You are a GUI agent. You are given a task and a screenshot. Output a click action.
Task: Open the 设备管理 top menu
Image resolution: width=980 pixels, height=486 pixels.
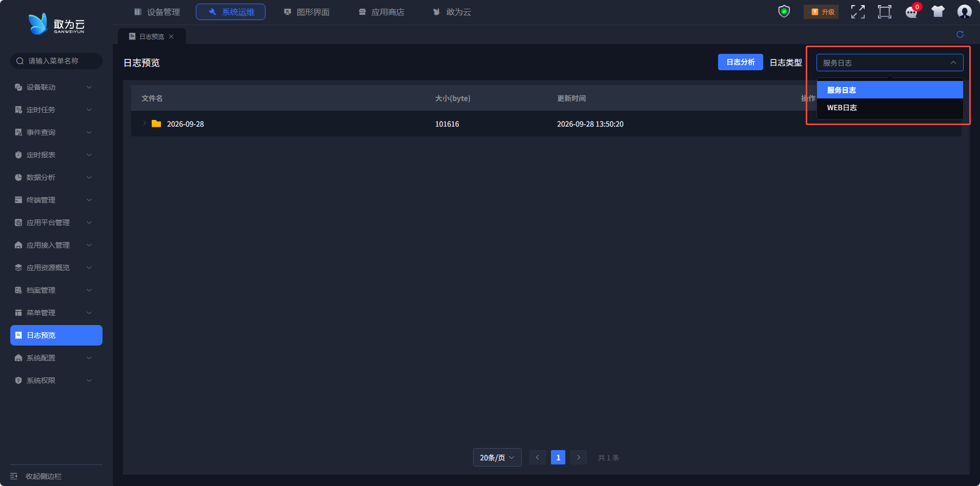pyautogui.click(x=157, y=12)
